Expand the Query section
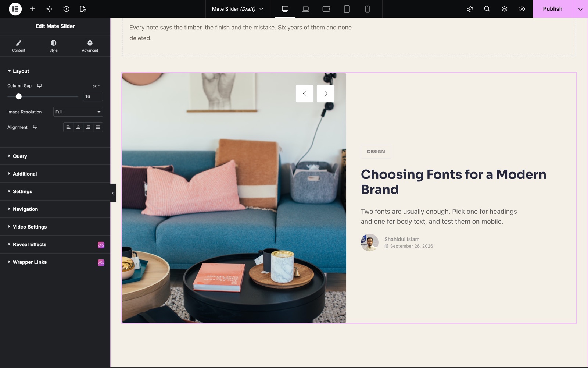This screenshot has height=368, width=588. click(55, 156)
